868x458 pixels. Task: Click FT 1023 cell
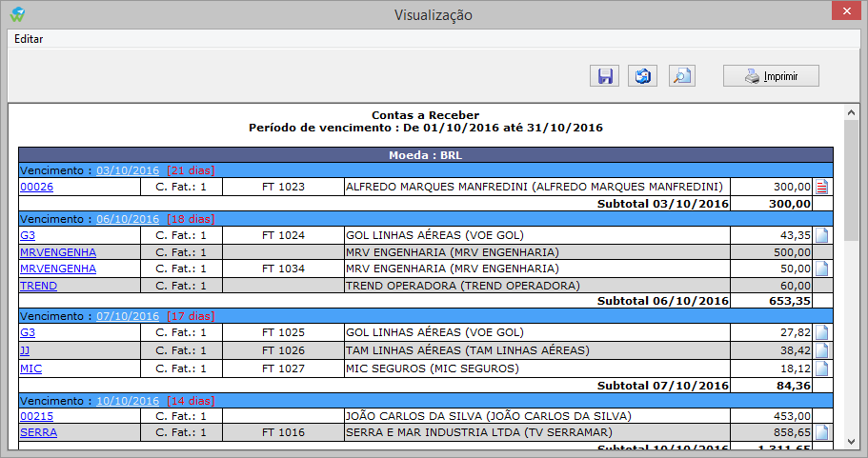(x=283, y=187)
